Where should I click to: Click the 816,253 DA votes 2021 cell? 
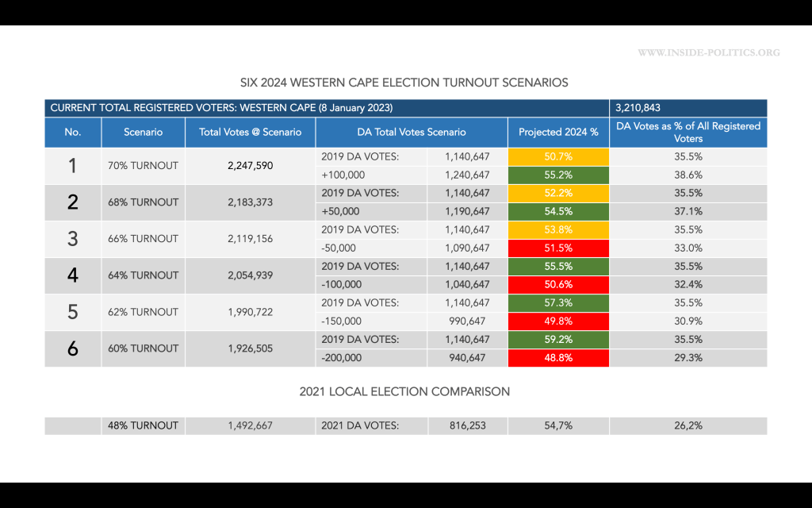click(467, 426)
